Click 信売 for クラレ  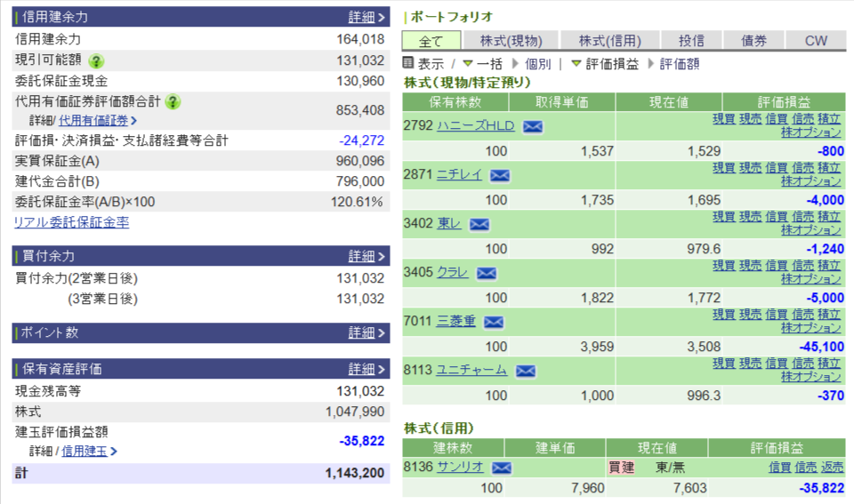(802, 266)
